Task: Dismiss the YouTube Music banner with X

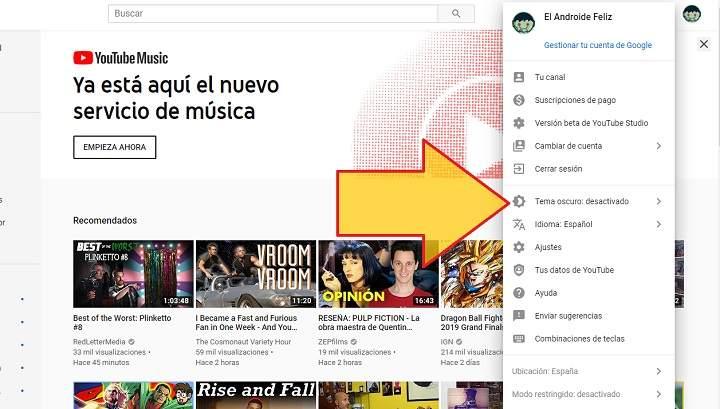Action: pos(704,44)
